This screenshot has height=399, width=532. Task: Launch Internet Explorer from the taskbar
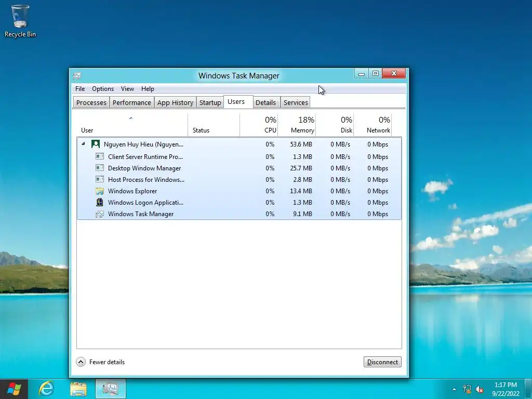coord(46,389)
